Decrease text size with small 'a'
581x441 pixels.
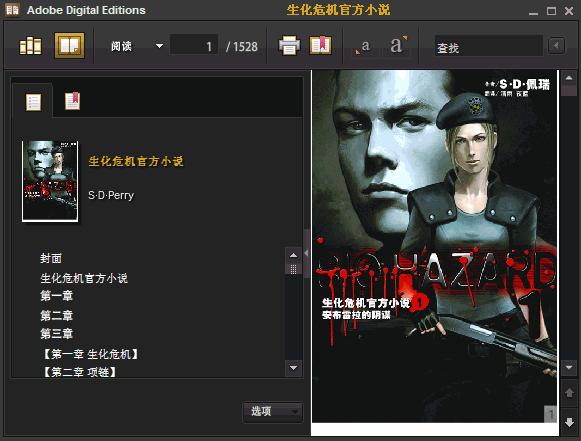tap(363, 47)
